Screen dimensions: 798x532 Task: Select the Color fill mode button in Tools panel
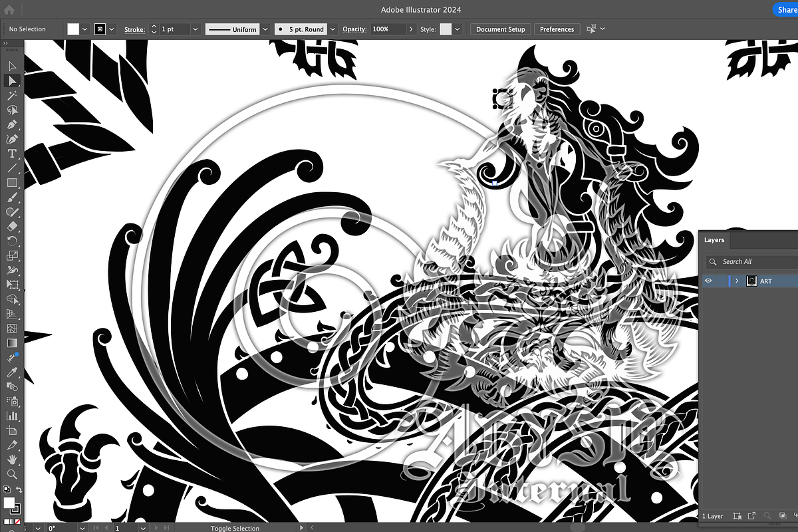[6, 522]
